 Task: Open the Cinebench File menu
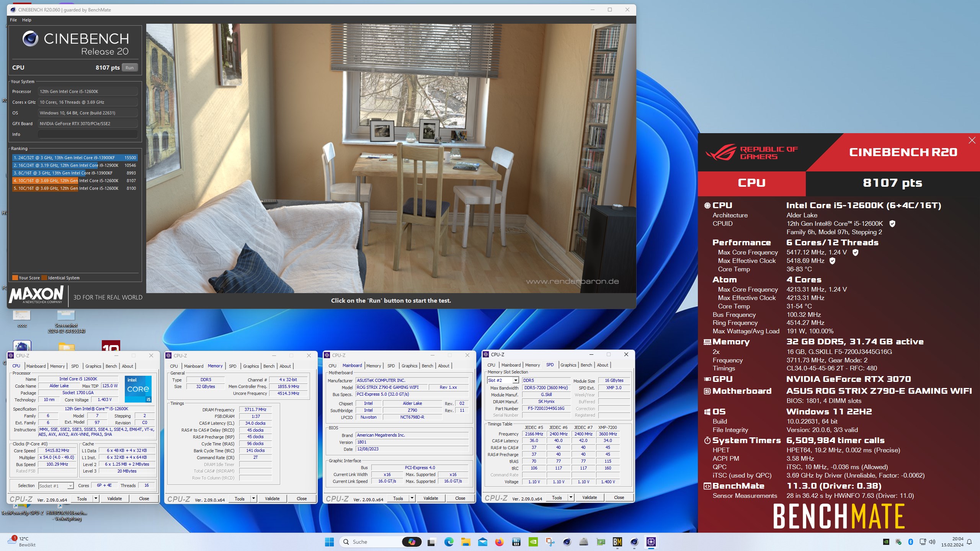pos(13,20)
